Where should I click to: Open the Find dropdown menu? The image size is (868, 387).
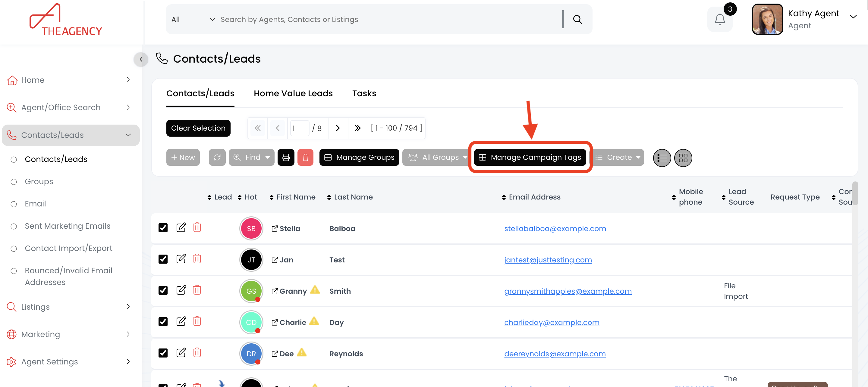click(x=252, y=157)
